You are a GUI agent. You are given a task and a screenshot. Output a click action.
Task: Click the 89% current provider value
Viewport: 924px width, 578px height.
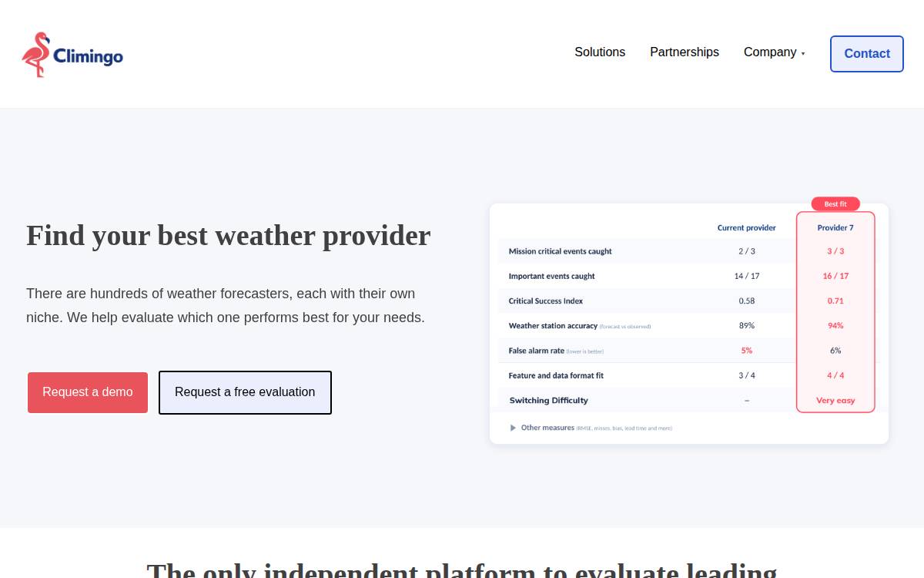point(747,326)
